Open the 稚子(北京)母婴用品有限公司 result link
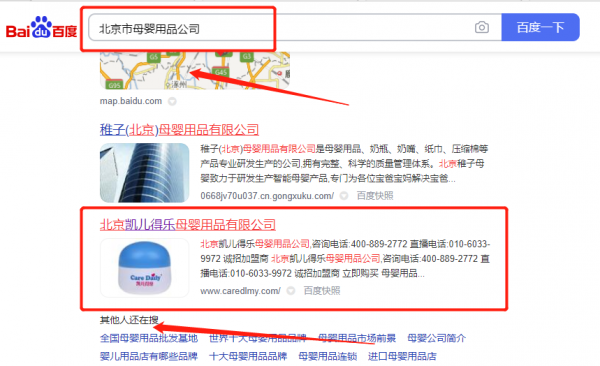The width and height of the screenshot is (600, 366). (x=179, y=130)
